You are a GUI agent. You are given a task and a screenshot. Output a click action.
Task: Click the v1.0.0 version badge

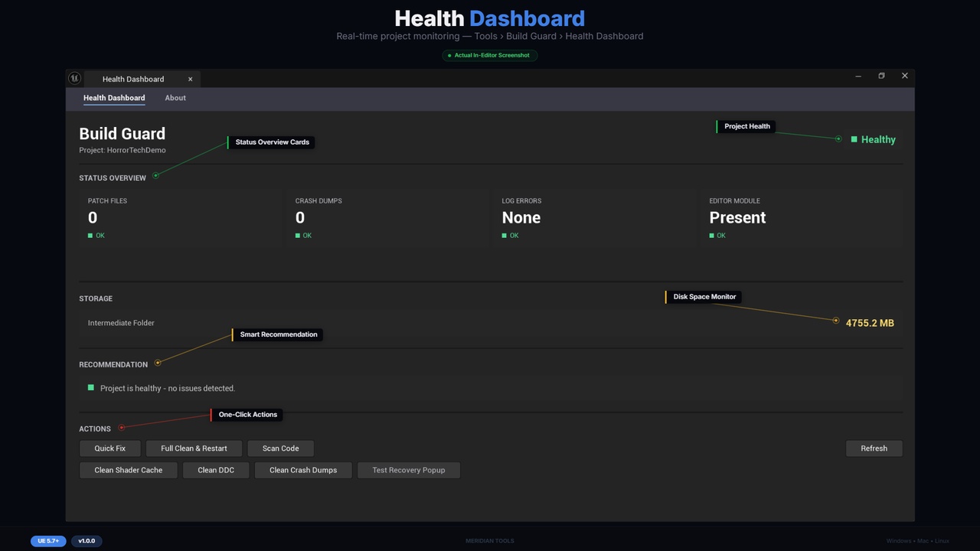(x=87, y=541)
